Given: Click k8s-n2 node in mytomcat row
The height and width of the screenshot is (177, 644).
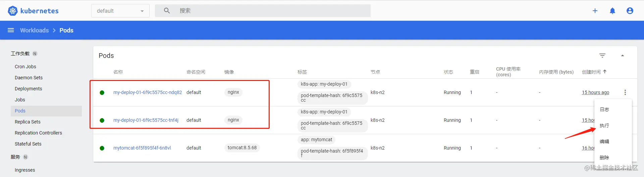Looking at the screenshot, I should pos(378,148).
